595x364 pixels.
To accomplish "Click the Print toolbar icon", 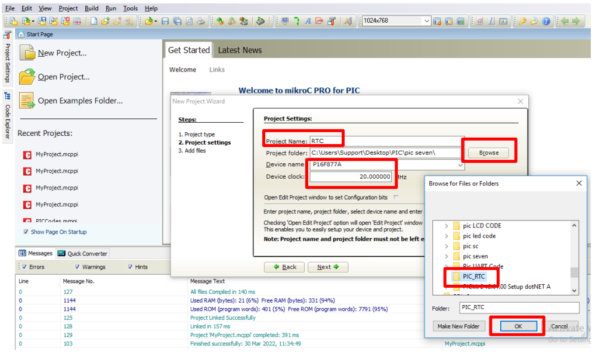I will 201,21.
